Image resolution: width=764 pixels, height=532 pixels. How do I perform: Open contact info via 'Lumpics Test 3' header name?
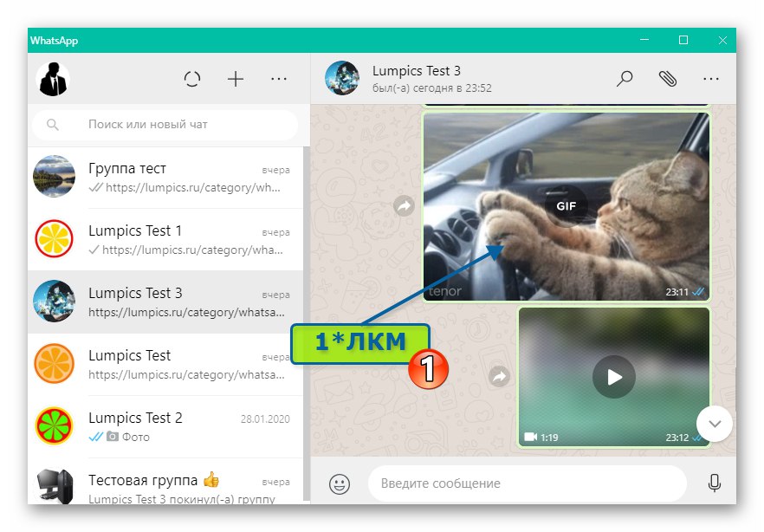coord(416,71)
